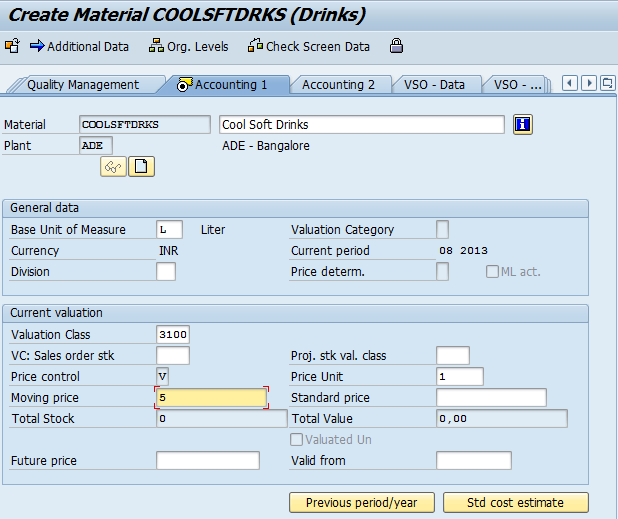This screenshot has width=618, height=519.
Task: Click the other material icon in toolbar
Action: click(x=12, y=46)
